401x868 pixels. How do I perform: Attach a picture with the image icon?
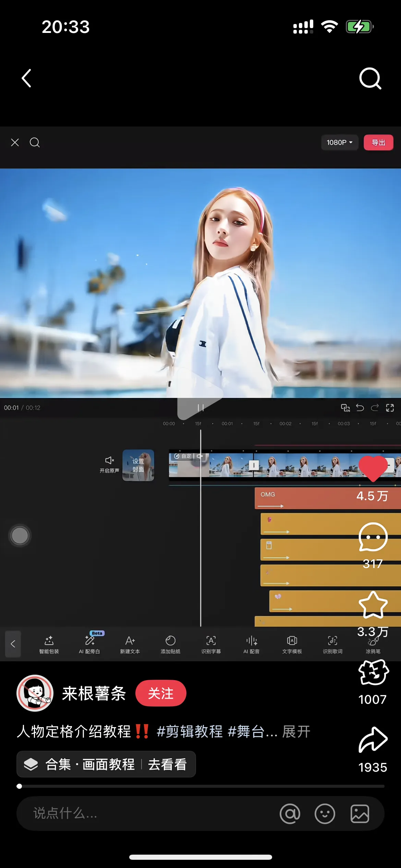360,813
